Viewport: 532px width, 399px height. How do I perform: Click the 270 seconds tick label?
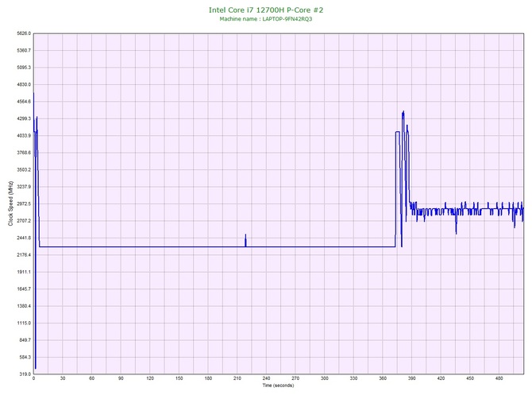(x=295, y=378)
